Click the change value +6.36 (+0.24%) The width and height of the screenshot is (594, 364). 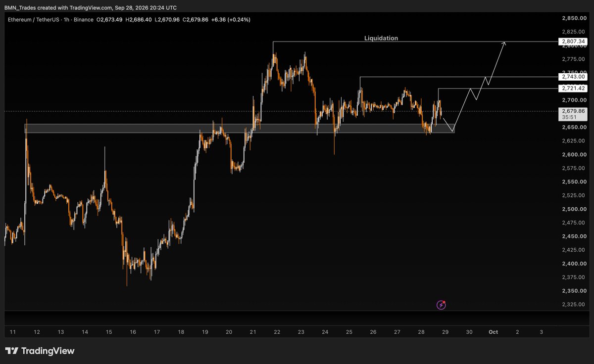[231, 20]
